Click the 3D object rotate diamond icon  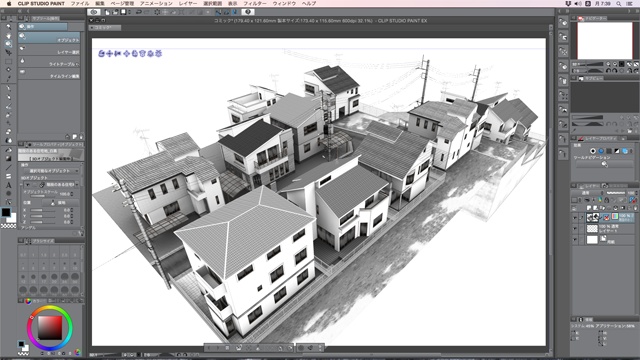[126, 53]
